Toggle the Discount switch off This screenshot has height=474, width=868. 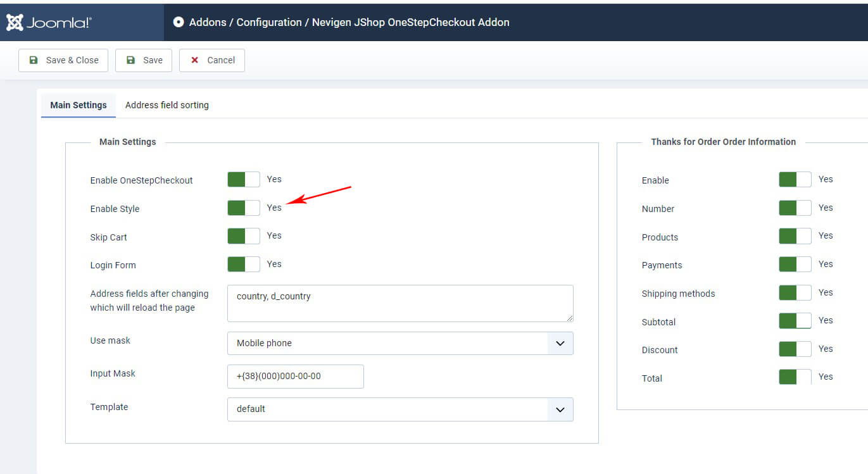(795, 349)
